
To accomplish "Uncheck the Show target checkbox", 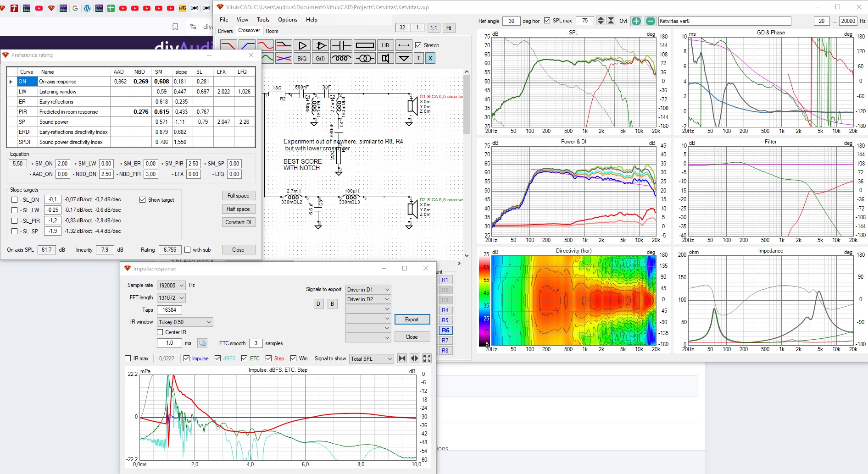I will coord(142,200).
